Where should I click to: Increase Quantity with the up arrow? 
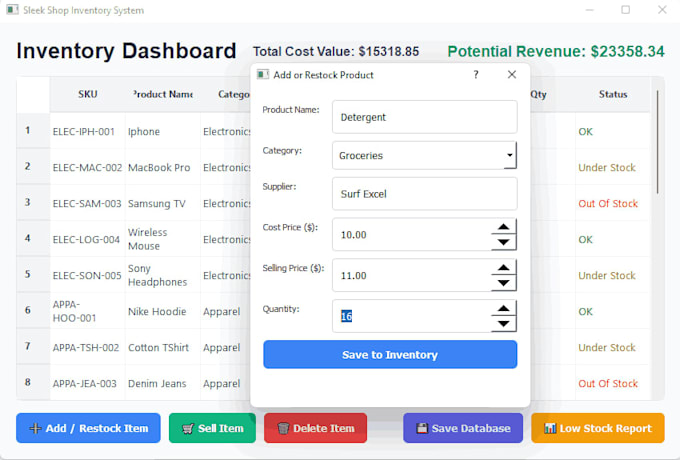tap(503, 308)
